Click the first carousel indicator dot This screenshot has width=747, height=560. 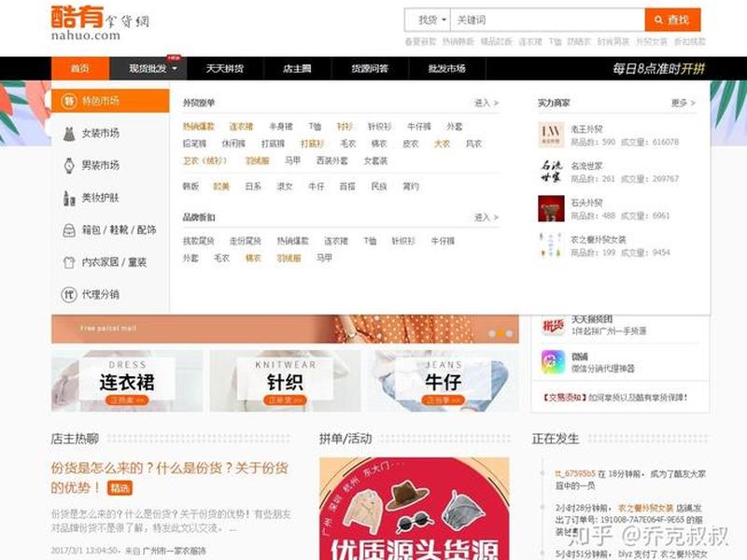492,334
